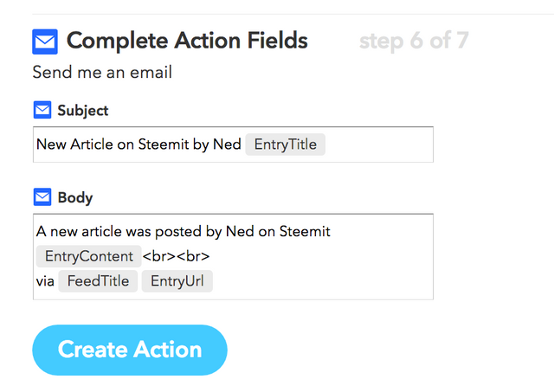
Task: Click the mail icon beside Complete Action Fields
Action: pyautogui.click(x=45, y=41)
